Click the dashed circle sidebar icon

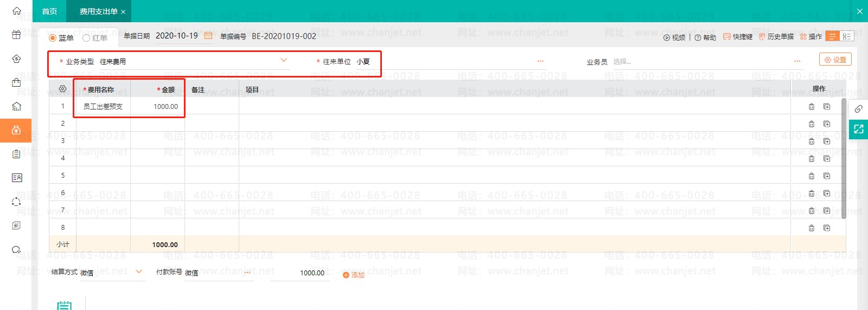coord(16,202)
